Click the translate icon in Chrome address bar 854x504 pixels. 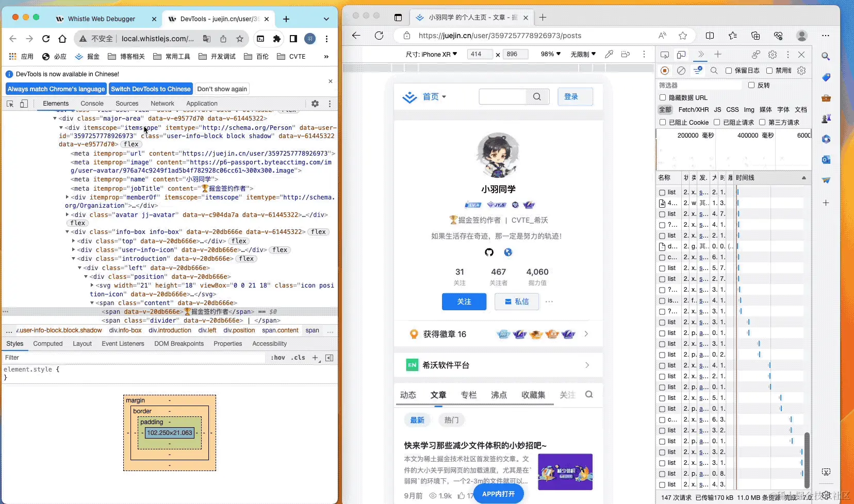click(x=207, y=39)
